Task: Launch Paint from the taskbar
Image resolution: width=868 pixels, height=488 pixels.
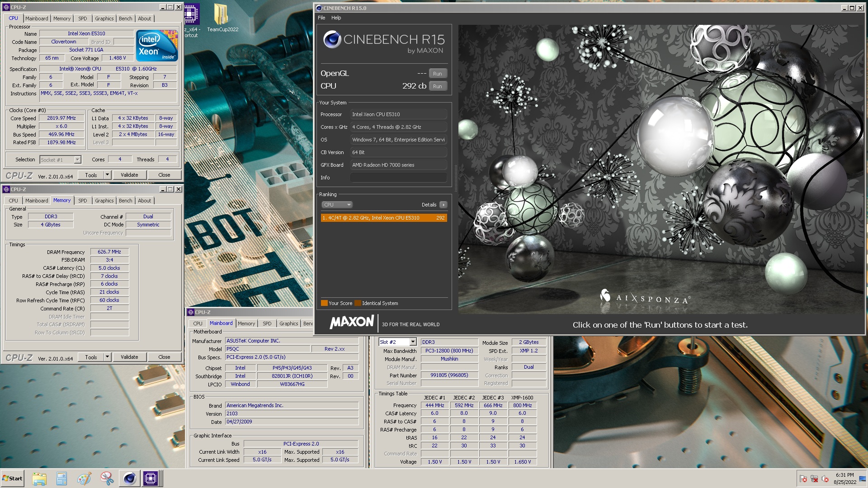Action: point(84,479)
